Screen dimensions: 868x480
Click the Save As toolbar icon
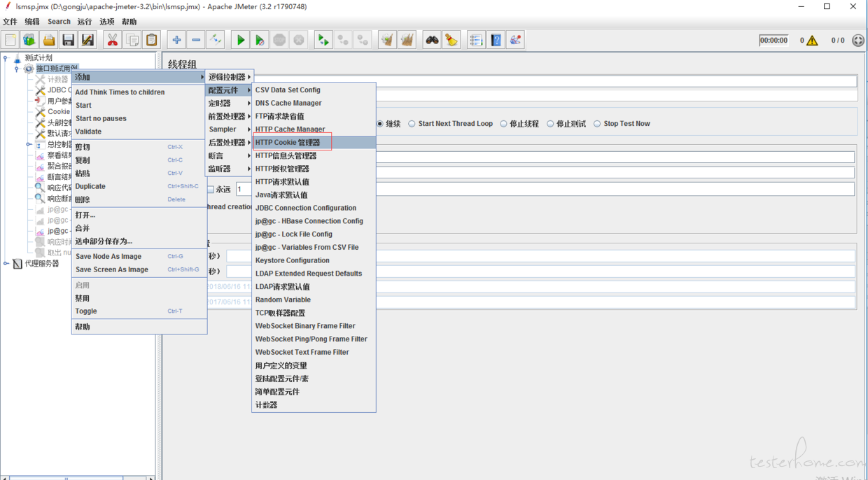(87, 40)
